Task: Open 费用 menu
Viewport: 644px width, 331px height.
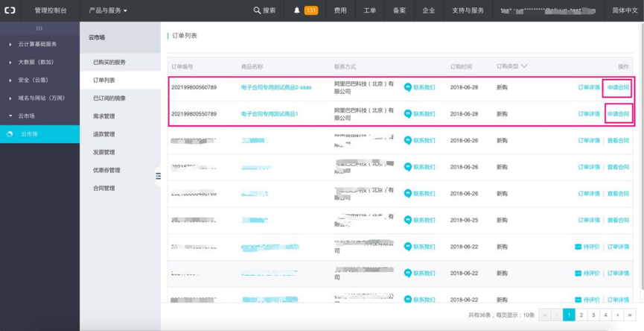Action: click(x=340, y=10)
